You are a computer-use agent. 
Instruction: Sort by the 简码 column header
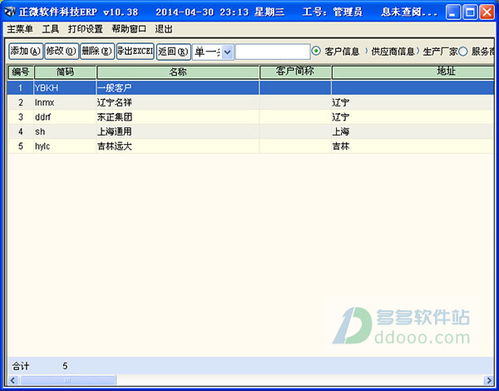[x=65, y=72]
